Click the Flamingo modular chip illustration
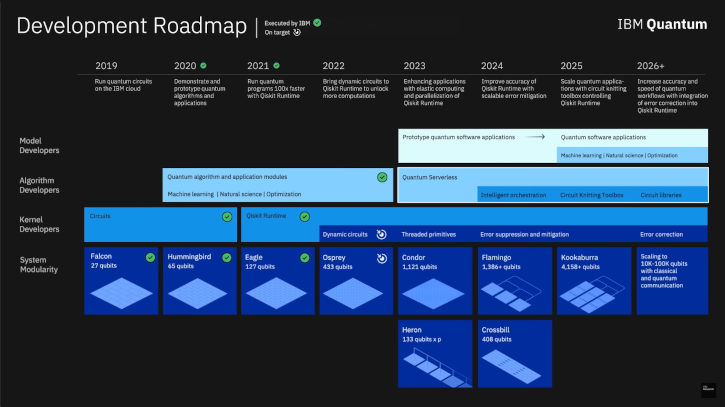 (511, 293)
